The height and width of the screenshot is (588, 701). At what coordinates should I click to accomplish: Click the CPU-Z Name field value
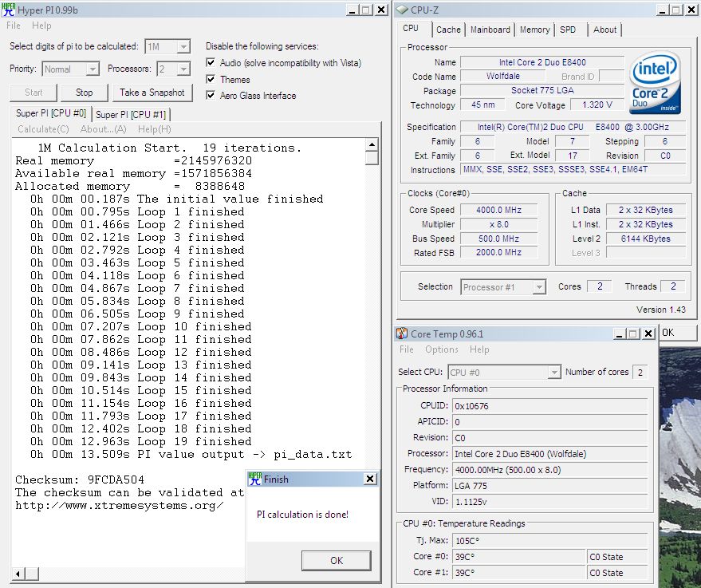(542, 62)
